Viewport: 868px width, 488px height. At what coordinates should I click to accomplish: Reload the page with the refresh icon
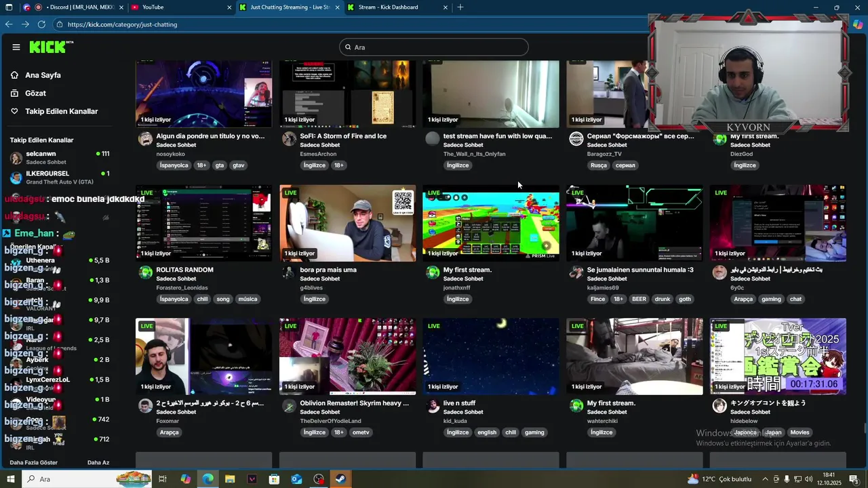coord(41,24)
